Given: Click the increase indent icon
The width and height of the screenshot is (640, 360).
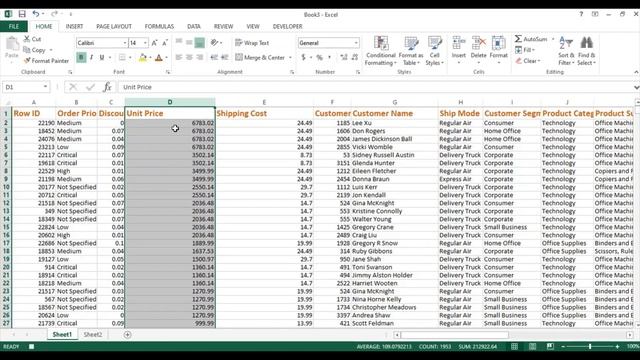Looking at the screenshot, I should click(224, 58).
